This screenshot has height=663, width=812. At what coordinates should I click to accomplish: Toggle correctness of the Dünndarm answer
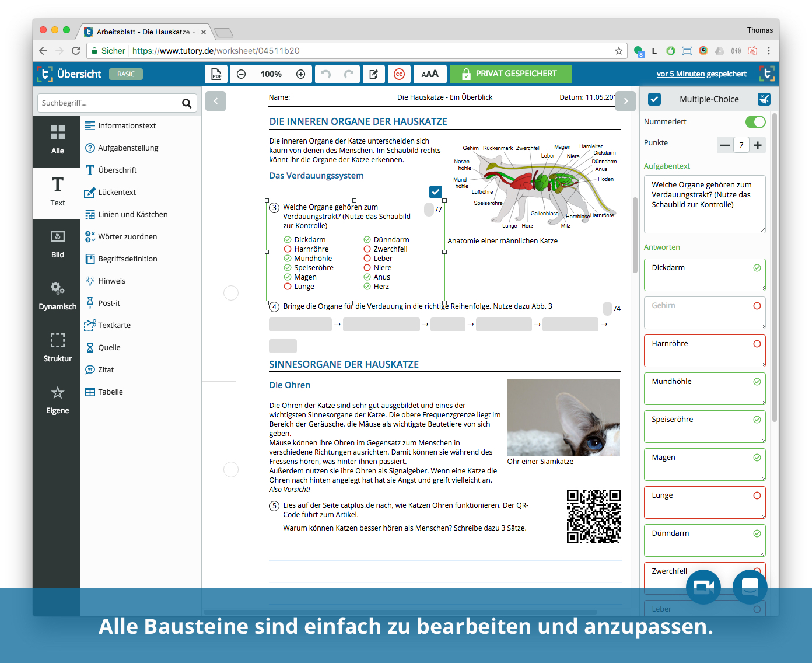point(757,533)
